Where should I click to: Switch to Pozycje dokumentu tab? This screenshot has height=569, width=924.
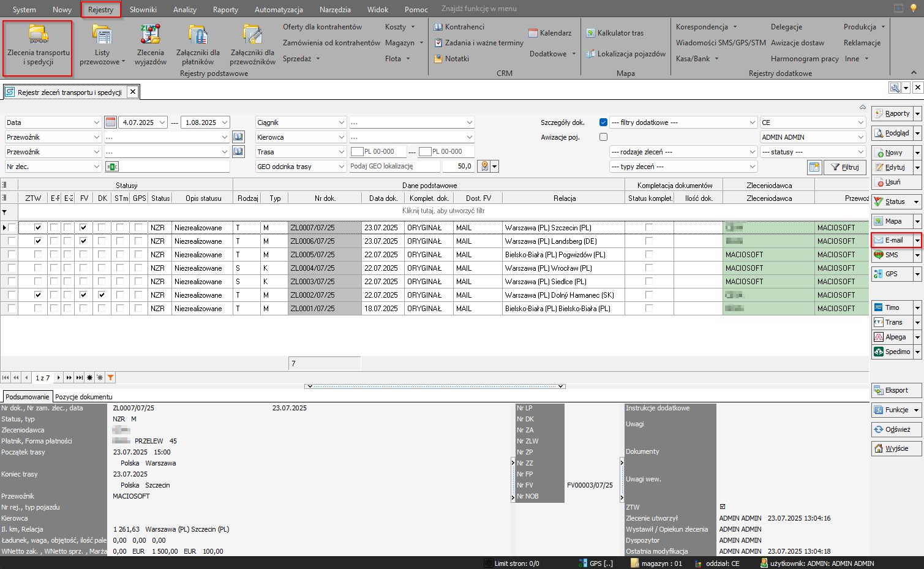[x=84, y=397]
